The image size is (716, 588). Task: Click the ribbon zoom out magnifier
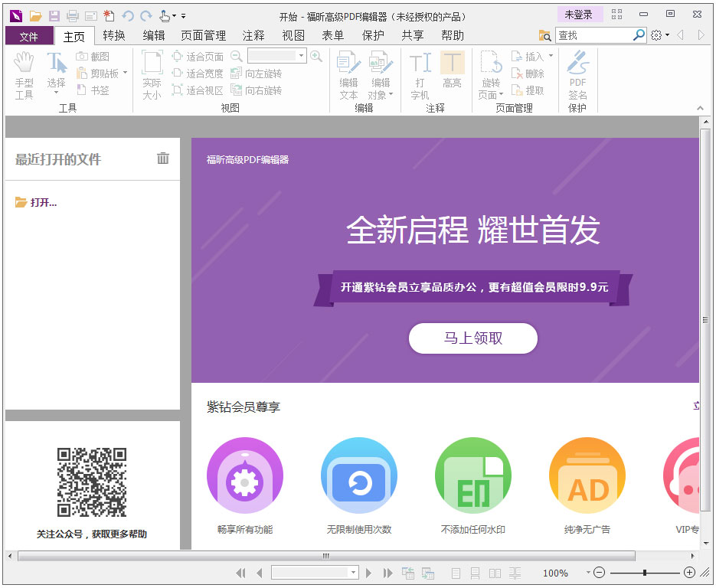[236, 56]
